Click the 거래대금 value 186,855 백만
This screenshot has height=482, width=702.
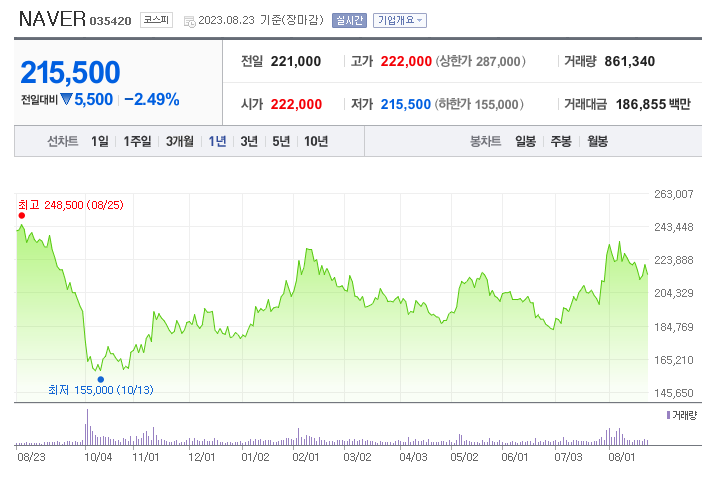click(x=653, y=104)
